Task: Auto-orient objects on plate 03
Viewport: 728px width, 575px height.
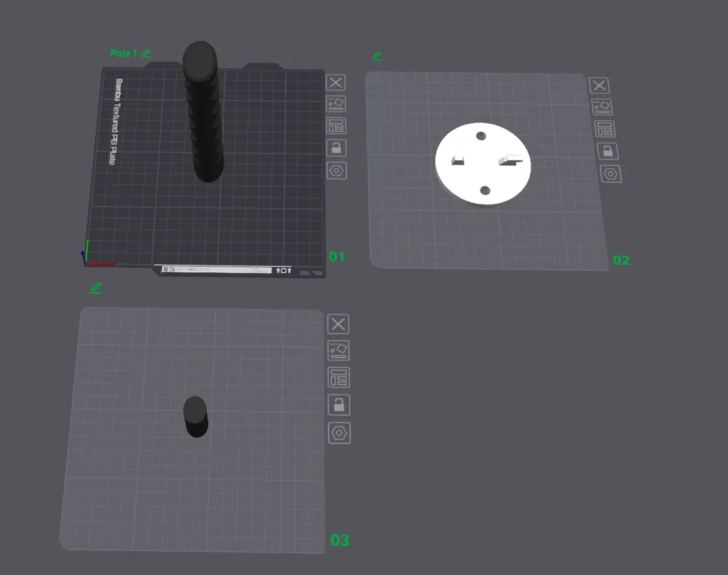Action: tap(339, 350)
